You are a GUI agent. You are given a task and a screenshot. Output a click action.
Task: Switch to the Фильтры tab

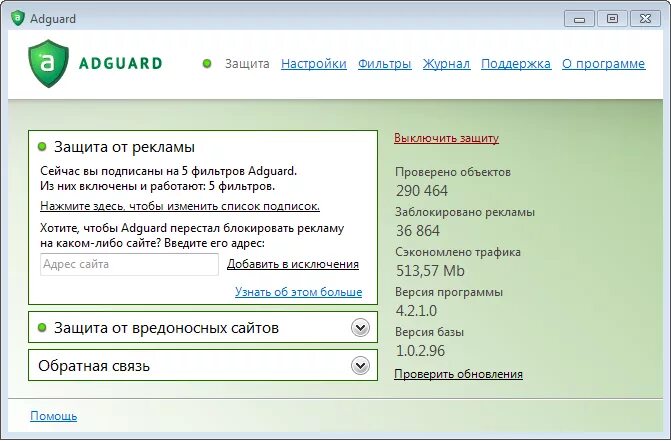[384, 64]
